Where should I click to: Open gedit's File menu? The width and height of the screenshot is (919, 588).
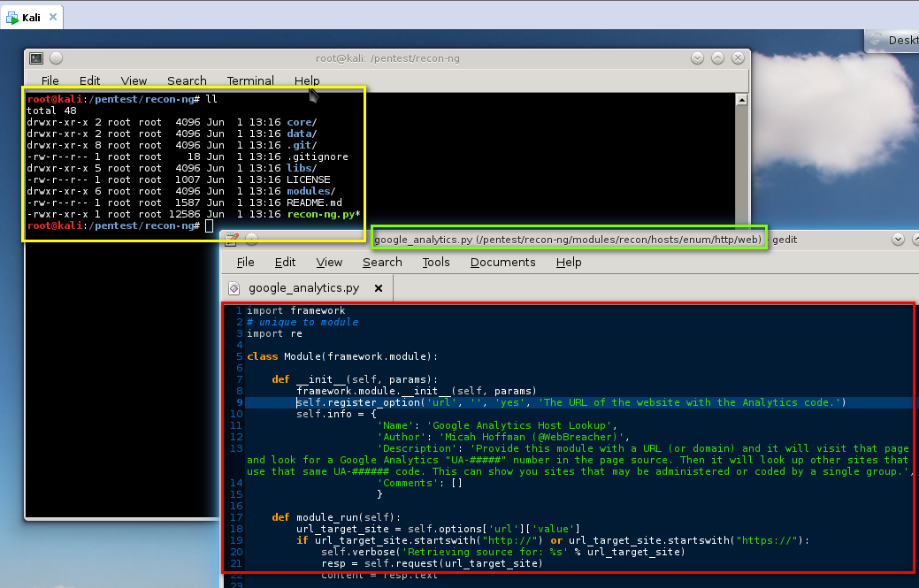pos(245,262)
